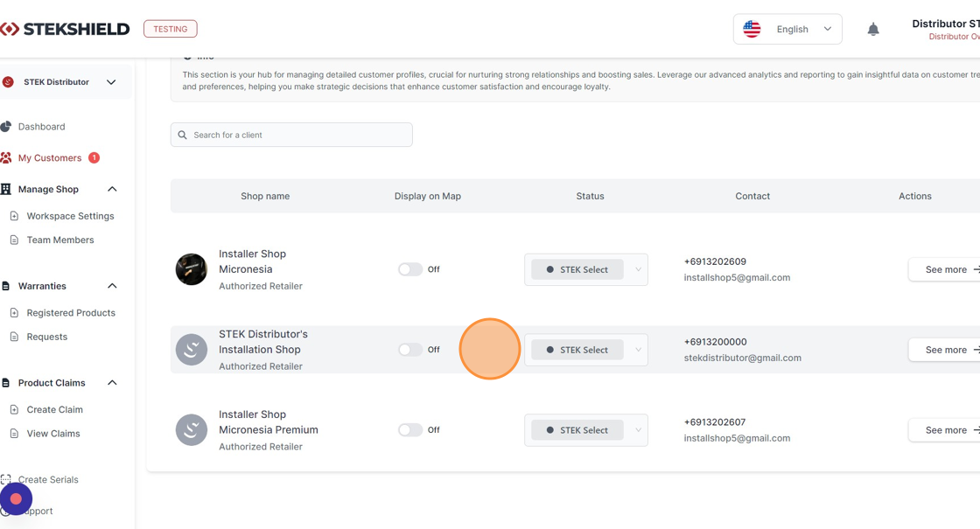
Task: Click the Requests document icon
Action: pos(14,337)
